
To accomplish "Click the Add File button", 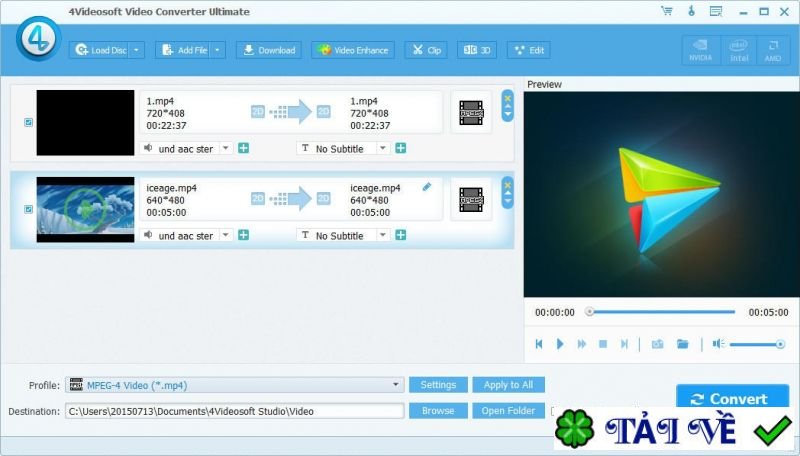I will pyautogui.click(x=184, y=50).
